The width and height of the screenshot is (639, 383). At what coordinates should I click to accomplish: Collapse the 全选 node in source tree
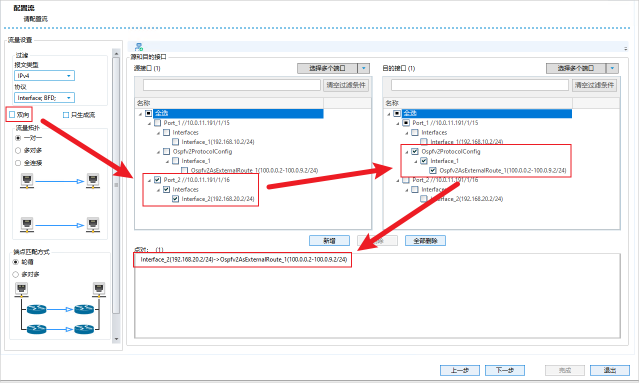coord(140,114)
